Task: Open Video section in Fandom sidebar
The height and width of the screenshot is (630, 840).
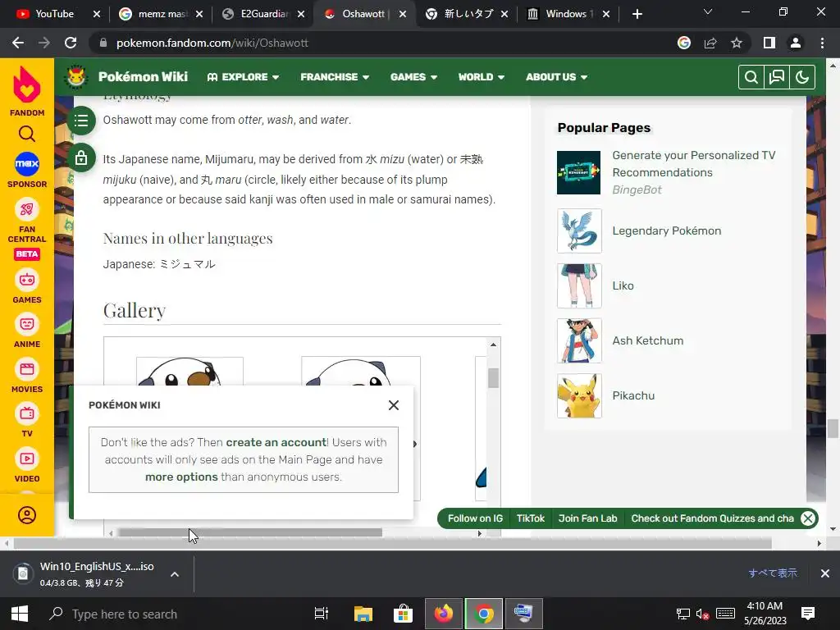Action: (27, 466)
